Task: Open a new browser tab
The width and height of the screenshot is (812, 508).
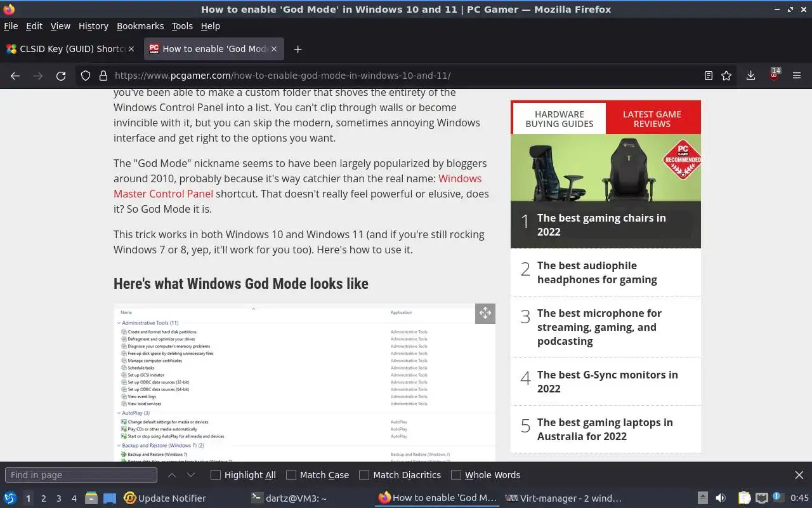Action: (x=298, y=49)
